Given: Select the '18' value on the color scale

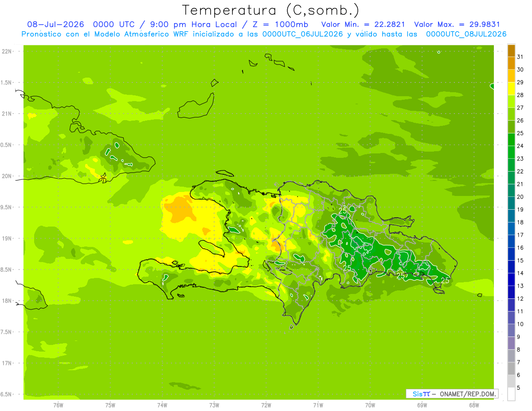Looking at the screenshot, I should [x=520, y=223].
